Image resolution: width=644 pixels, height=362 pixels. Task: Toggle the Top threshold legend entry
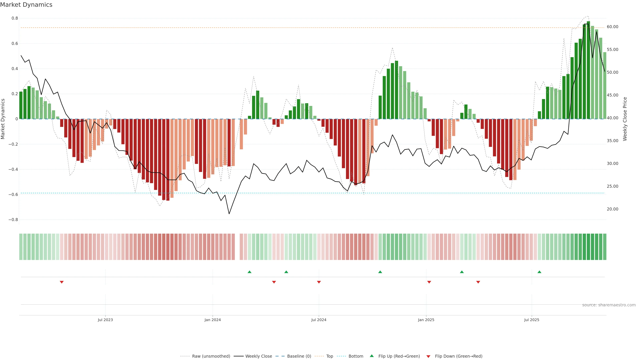tap(330, 356)
